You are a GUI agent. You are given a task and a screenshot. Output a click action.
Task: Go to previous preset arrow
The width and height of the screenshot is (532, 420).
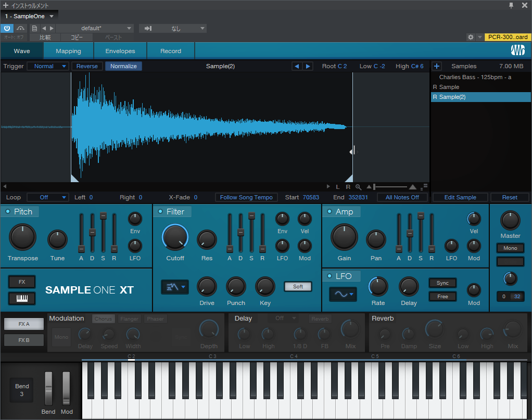[44, 29]
